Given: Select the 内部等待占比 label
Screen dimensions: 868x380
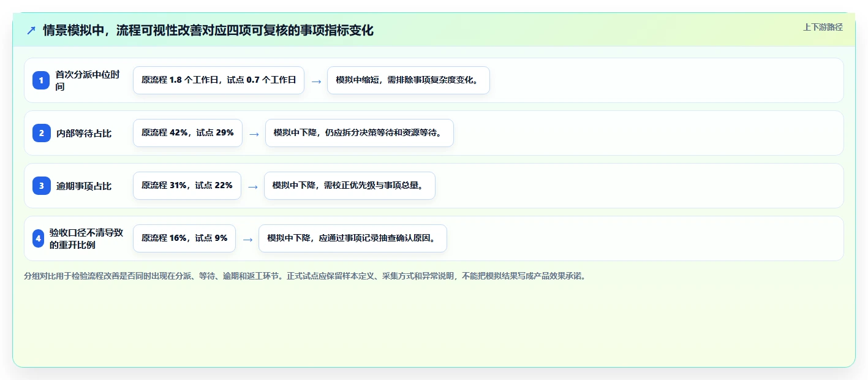Looking at the screenshot, I should coord(84,133).
